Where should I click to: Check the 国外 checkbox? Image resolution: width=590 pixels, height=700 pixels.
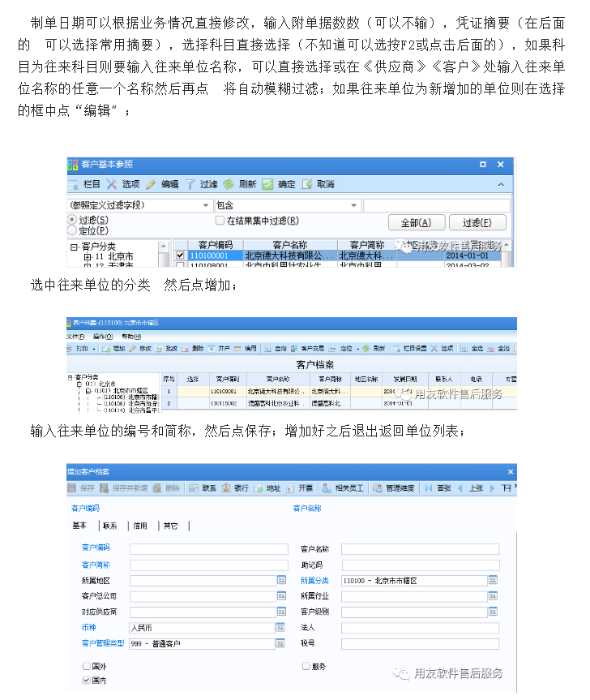(87, 666)
